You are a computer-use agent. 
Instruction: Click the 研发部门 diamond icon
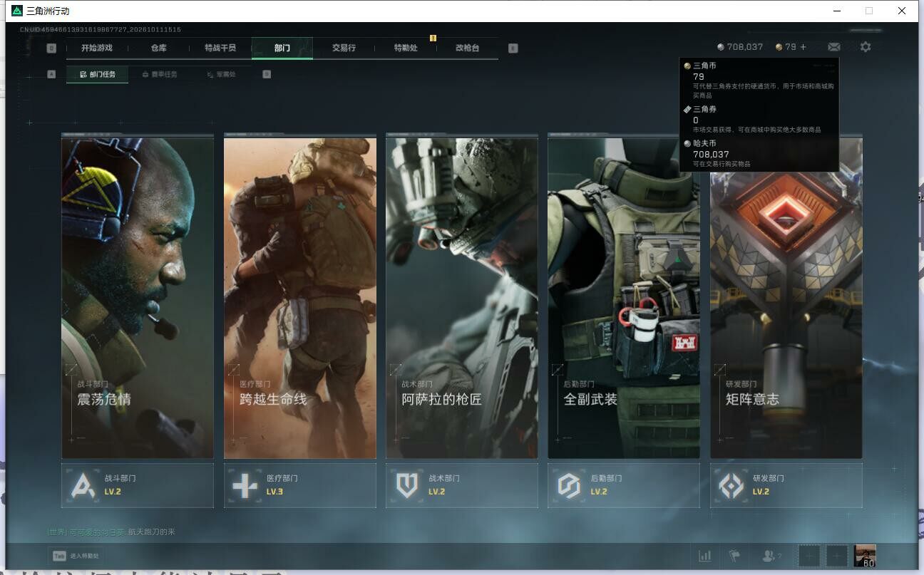click(x=731, y=485)
